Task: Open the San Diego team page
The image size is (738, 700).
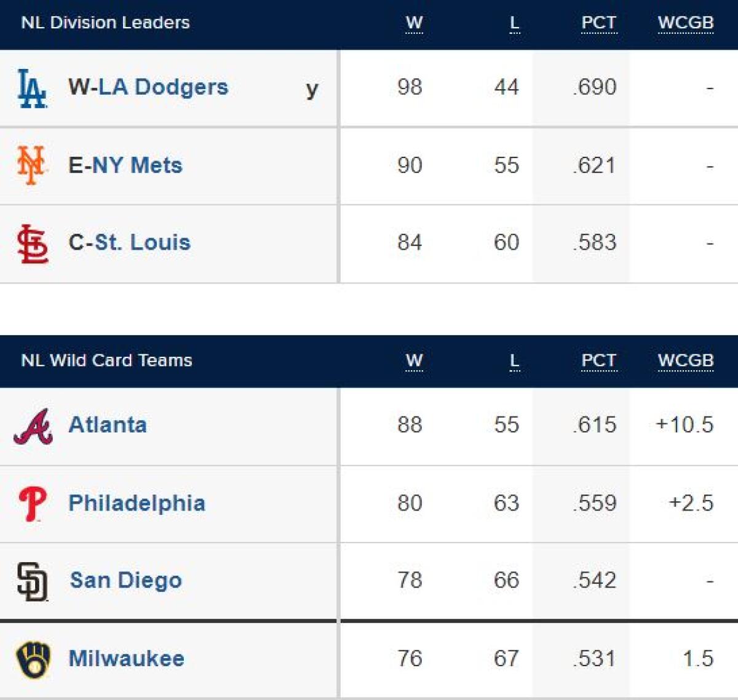Action: pos(126,580)
